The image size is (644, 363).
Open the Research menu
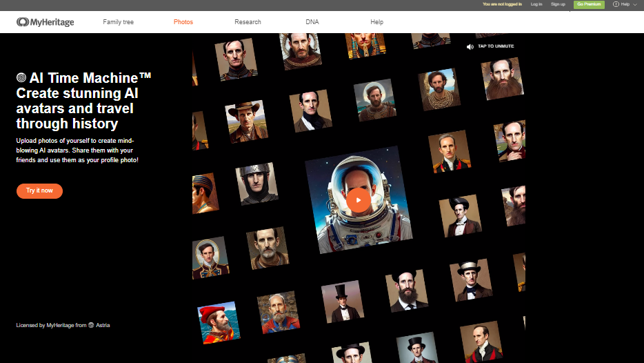(248, 22)
